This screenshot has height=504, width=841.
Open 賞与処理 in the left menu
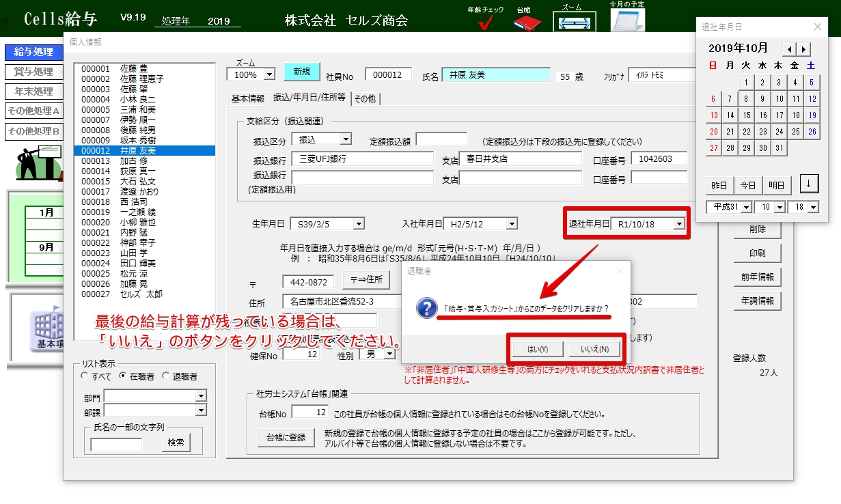(x=33, y=72)
